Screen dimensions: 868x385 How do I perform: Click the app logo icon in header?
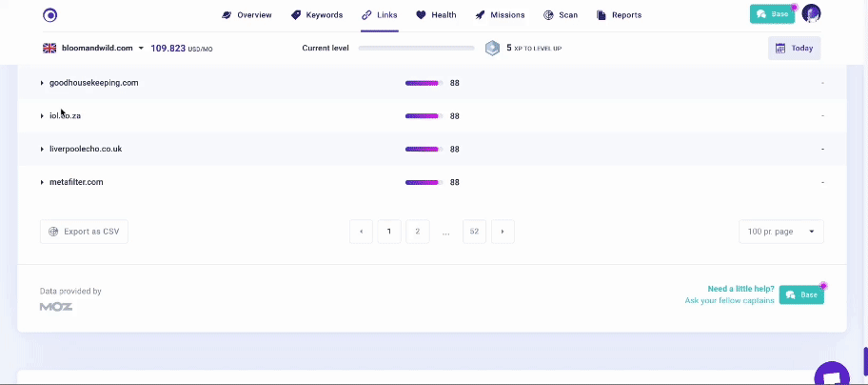[x=50, y=14]
